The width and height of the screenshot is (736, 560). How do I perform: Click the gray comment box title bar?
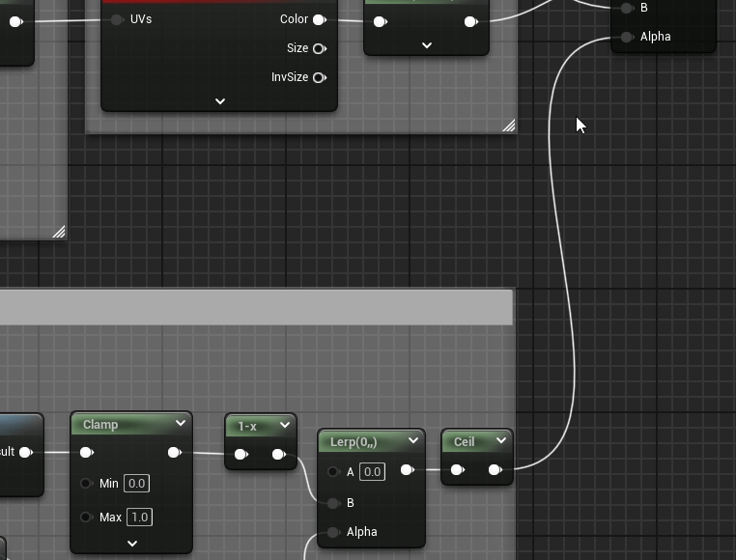[x=256, y=308]
